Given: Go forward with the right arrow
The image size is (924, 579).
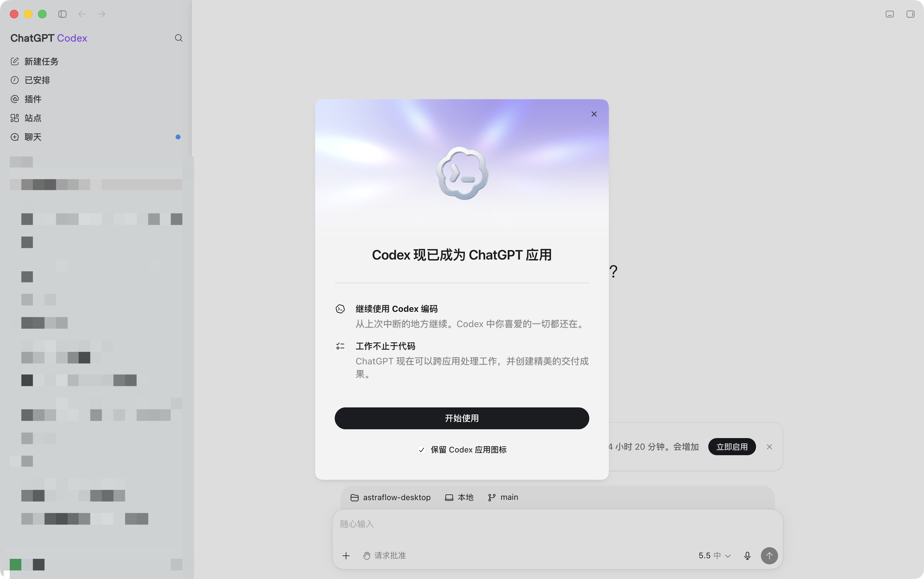Looking at the screenshot, I should coord(102,14).
